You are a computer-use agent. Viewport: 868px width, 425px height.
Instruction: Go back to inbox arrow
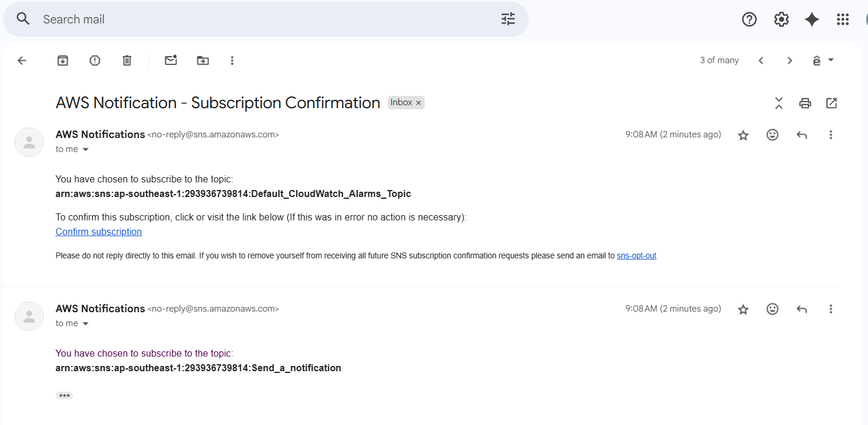pyautogui.click(x=22, y=60)
